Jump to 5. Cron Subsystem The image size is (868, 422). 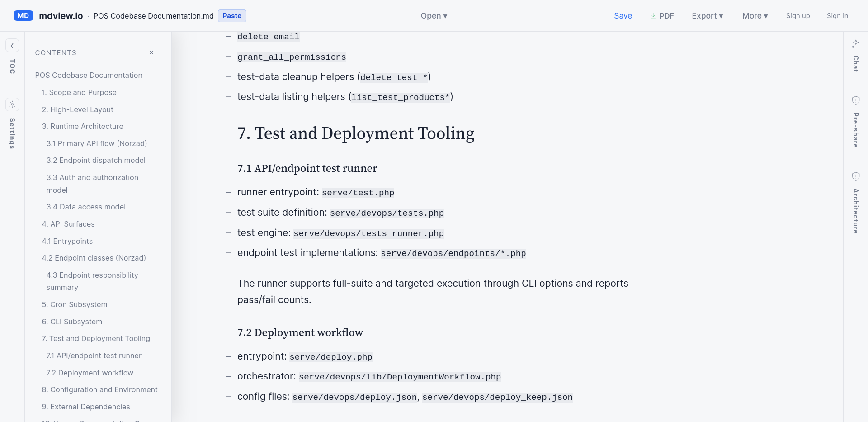(75, 304)
